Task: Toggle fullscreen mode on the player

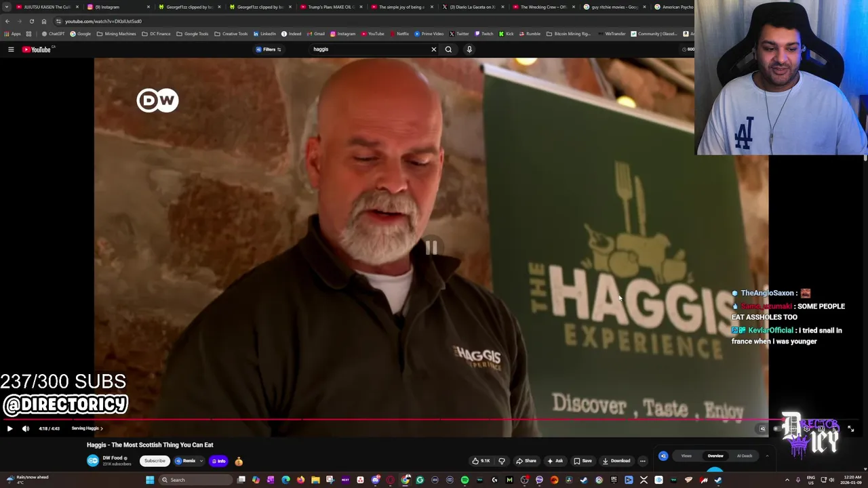Action: pos(850,428)
